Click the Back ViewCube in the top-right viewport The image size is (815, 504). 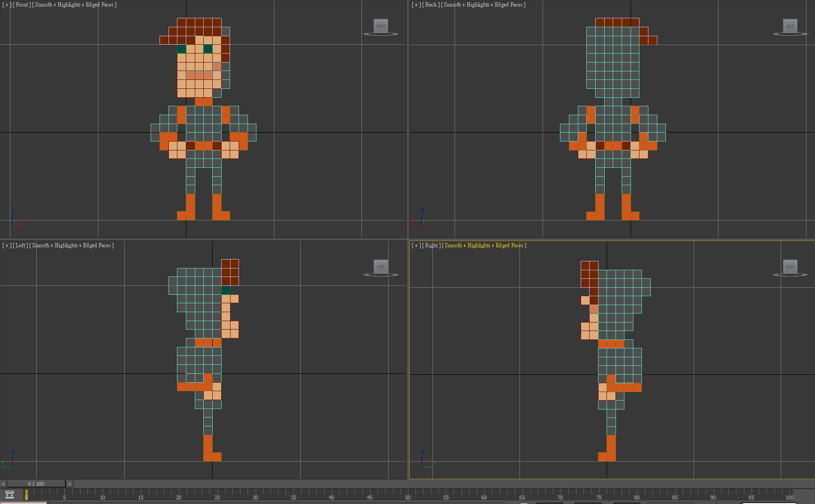790,26
